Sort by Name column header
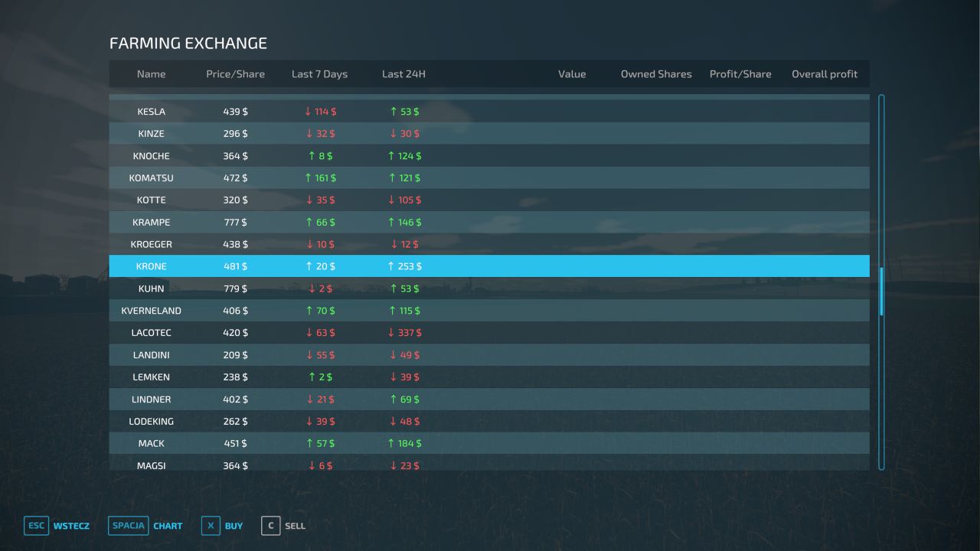Image resolution: width=980 pixels, height=551 pixels. coord(151,74)
